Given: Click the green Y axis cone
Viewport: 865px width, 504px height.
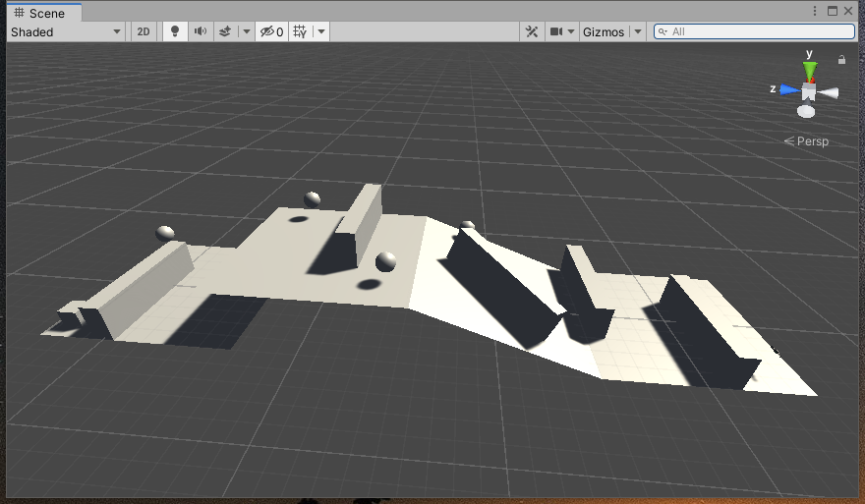Looking at the screenshot, I should [809, 71].
